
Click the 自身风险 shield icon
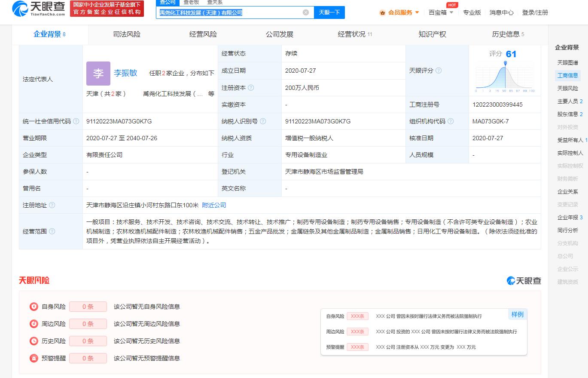34,307
